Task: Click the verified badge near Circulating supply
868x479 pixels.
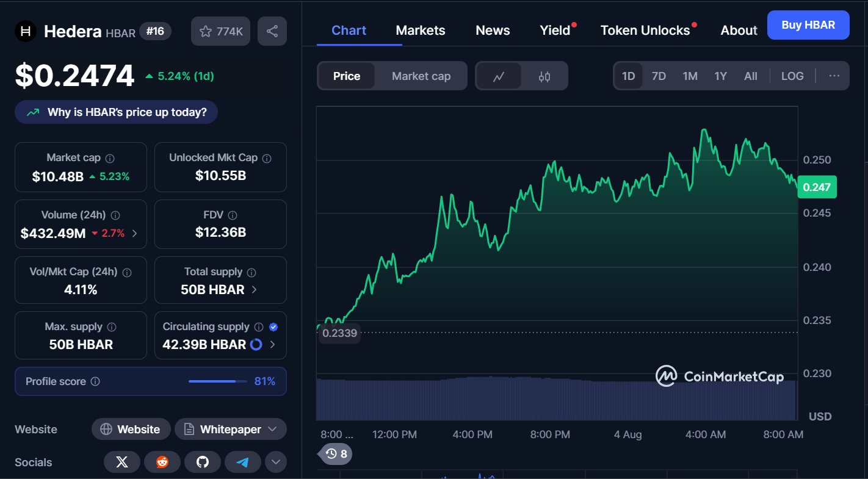Action: [273, 327]
